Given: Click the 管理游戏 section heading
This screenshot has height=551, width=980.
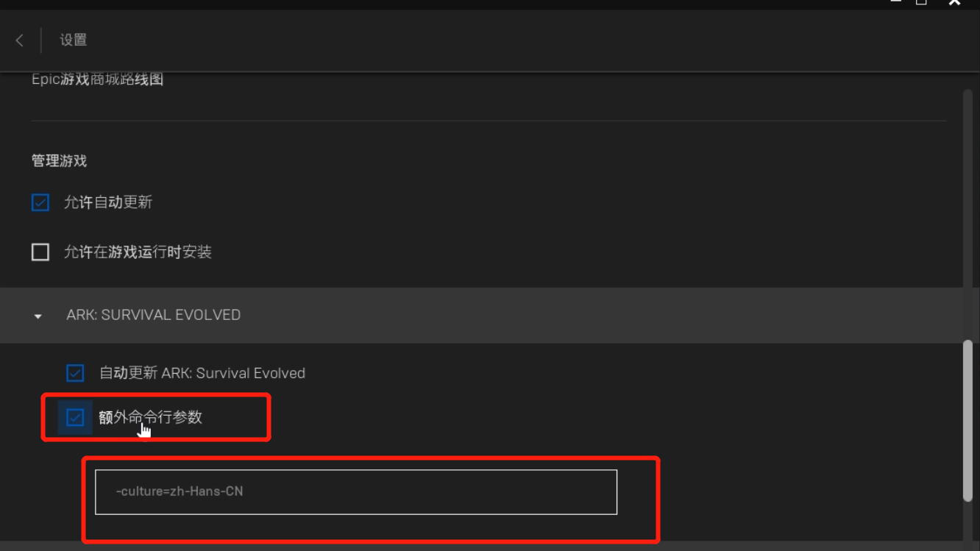Looking at the screenshot, I should coord(59,161).
